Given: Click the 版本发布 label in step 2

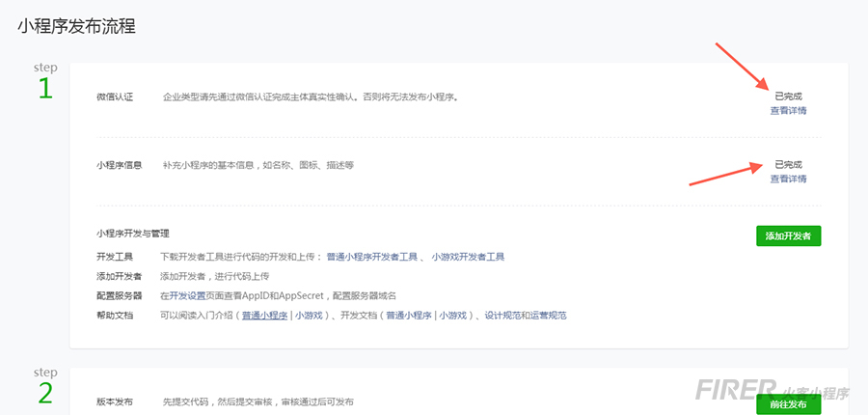Looking at the screenshot, I should pos(115,401).
